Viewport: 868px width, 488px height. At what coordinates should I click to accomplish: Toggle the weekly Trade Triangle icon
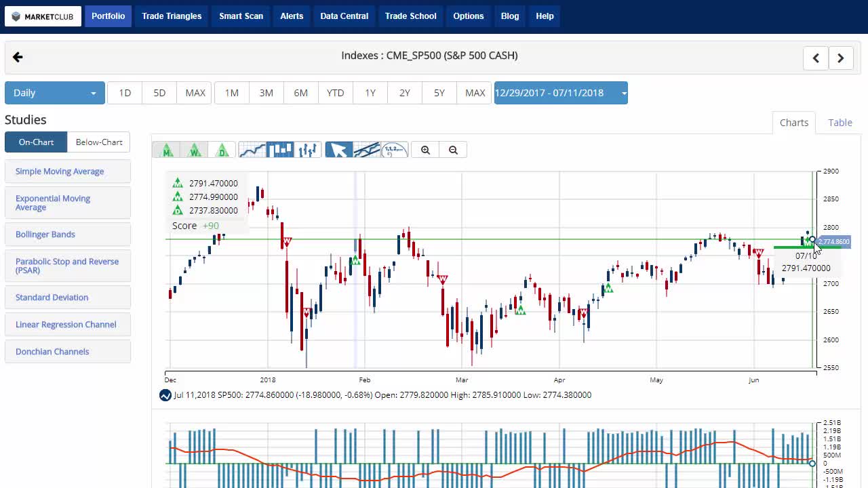click(x=194, y=150)
